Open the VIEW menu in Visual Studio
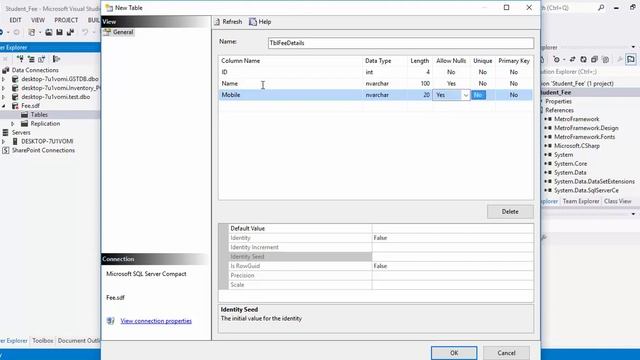Image resolution: width=640 pixels, height=360 pixels. pos(38,20)
